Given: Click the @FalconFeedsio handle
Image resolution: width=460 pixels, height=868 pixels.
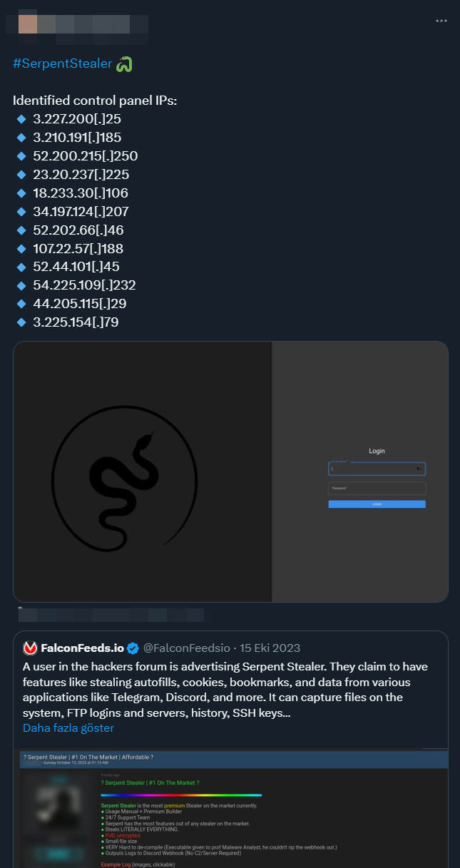Looking at the screenshot, I should pos(188,648).
